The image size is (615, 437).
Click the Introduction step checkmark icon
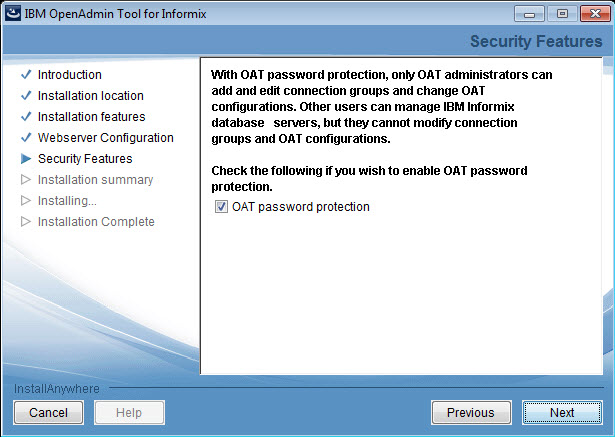tap(25, 75)
